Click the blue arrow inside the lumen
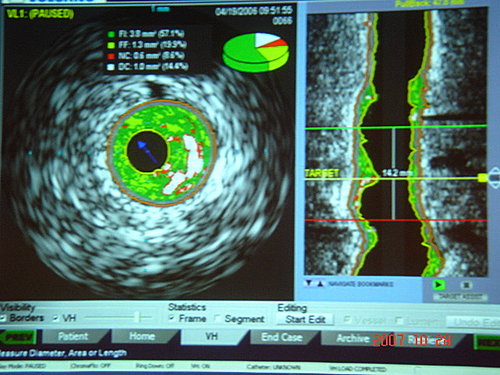The width and height of the screenshot is (500, 375). (147, 152)
